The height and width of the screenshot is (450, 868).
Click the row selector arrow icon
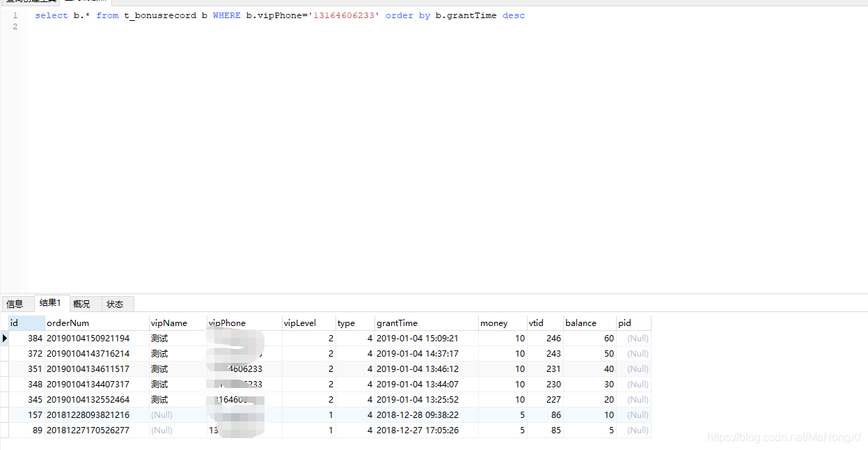[x=5, y=338]
